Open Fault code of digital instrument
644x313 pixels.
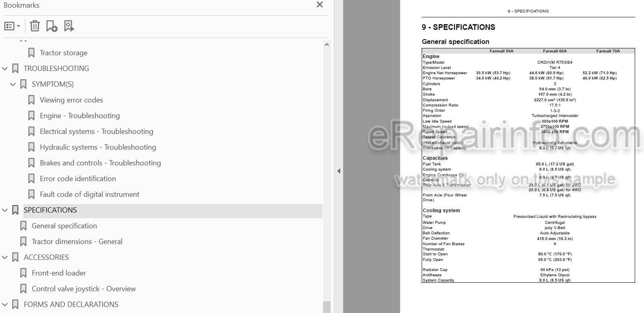pos(89,194)
